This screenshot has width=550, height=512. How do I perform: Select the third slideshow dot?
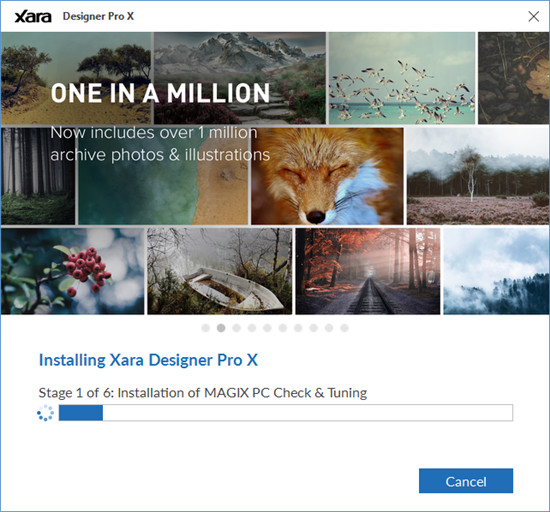236,328
